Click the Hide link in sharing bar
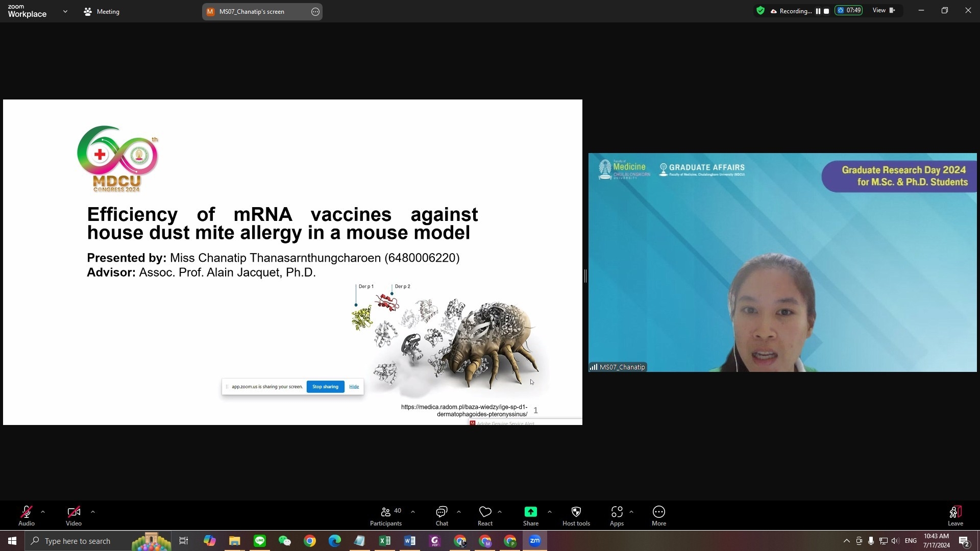The image size is (980, 551). [x=354, y=387]
